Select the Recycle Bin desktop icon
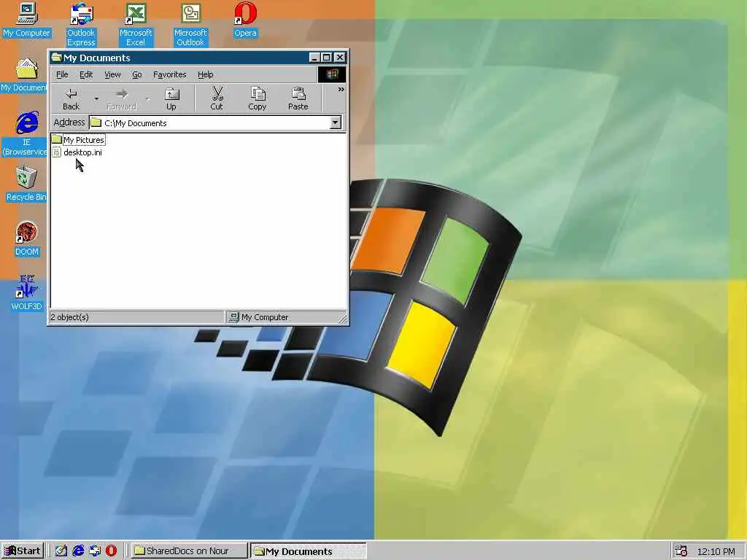The height and width of the screenshot is (560, 747). tap(26, 184)
